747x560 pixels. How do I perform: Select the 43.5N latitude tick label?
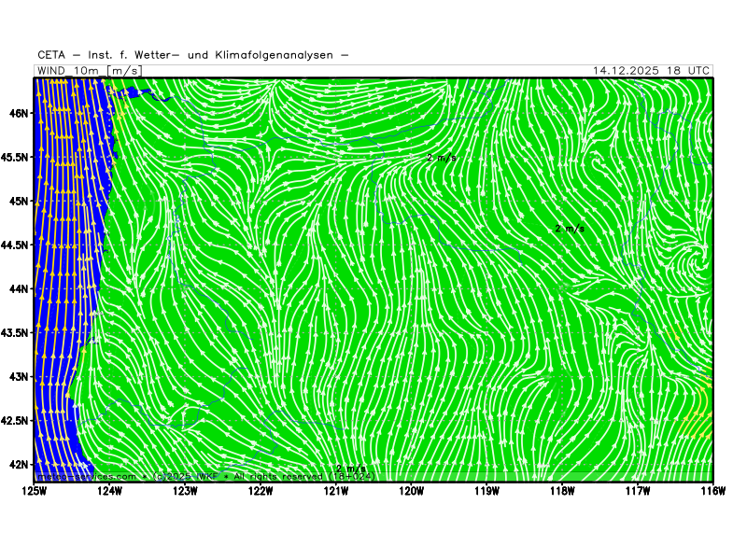pos(15,332)
